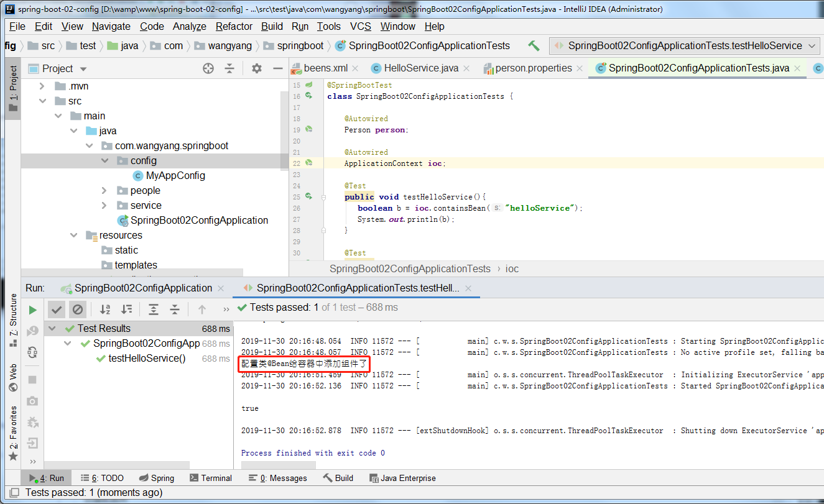The width and height of the screenshot is (824, 504).
Task: Toggle Sort by Duration in test toolbar
Action: click(126, 309)
